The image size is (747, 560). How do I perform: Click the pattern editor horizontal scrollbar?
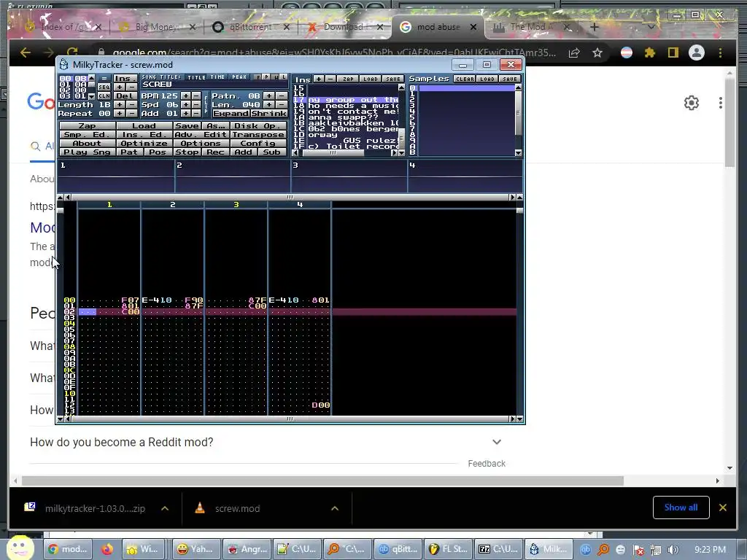point(290,419)
